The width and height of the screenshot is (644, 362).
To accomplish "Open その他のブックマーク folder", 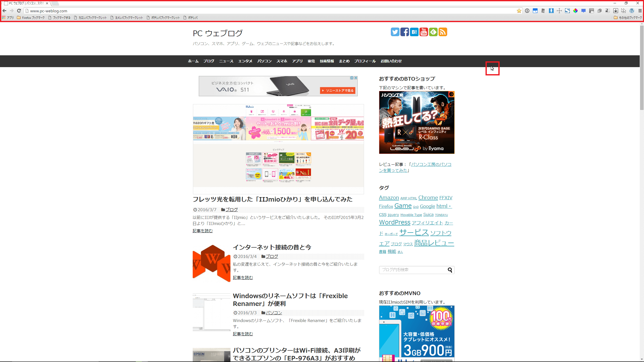I will point(628,18).
